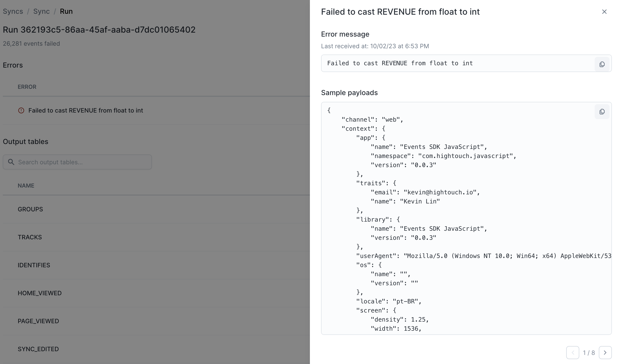Select the Run breadcrumb item
This screenshot has height=364, width=617.
tap(66, 11)
